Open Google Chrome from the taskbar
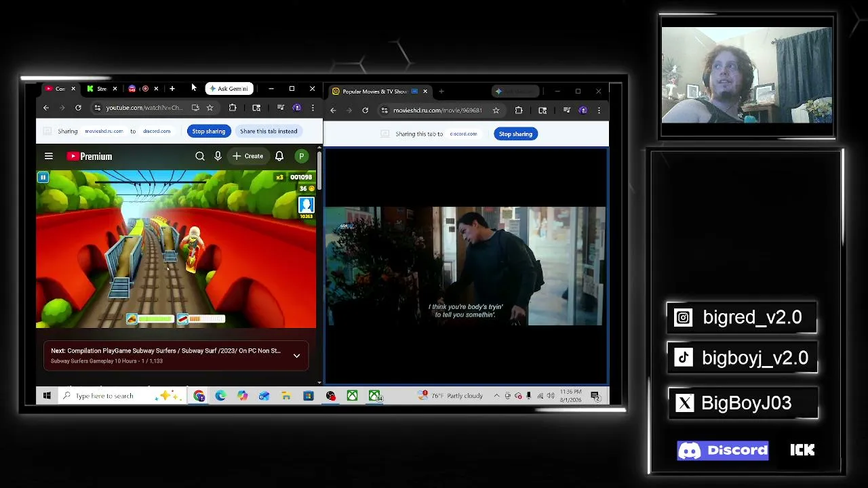The width and height of the screenshot is (868, 488). pyautogui.click(x=199, y=396)
